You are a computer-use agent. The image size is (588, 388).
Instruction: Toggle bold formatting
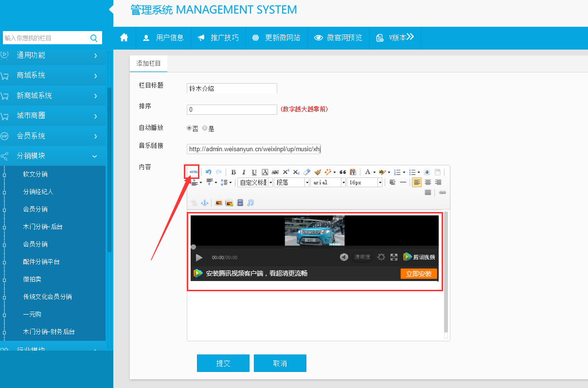coord(233,172)
